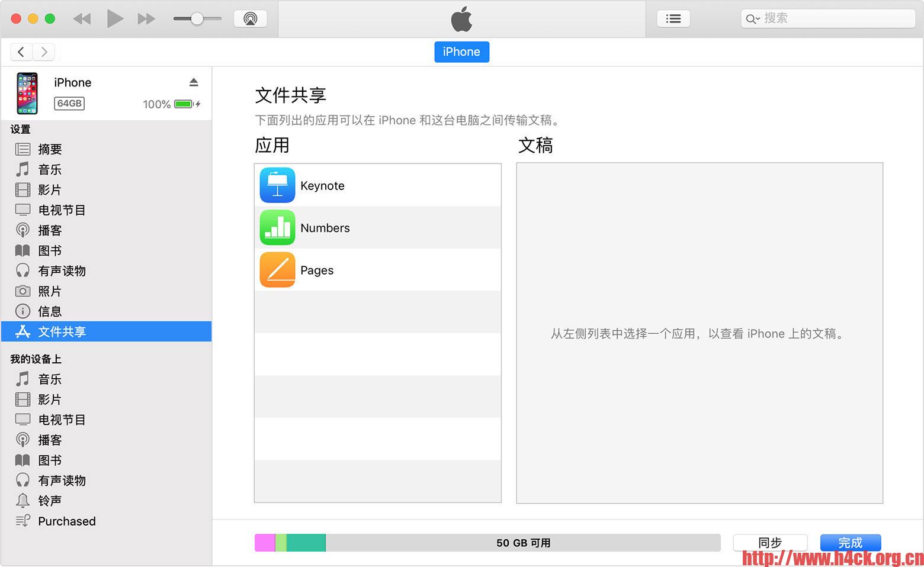Click the play button in toolbar
The width and height of the screenshot is (924, 567).
point(115,18)
